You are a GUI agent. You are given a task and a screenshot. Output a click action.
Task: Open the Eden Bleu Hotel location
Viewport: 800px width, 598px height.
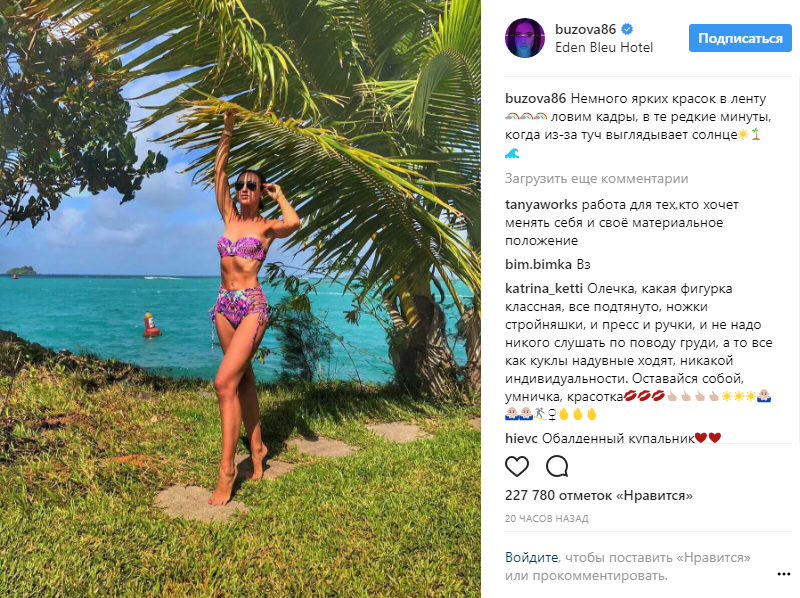click(604, 47)
